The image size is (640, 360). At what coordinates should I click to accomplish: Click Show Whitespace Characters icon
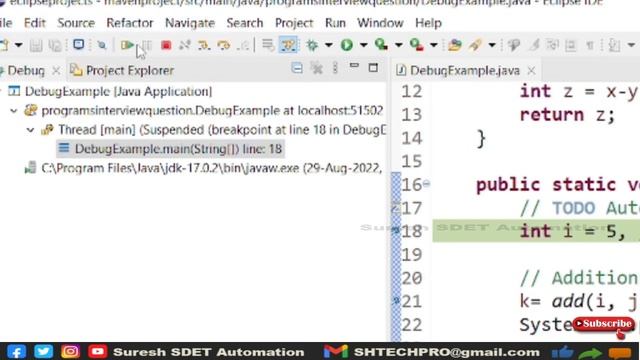[x=590, y=45]
